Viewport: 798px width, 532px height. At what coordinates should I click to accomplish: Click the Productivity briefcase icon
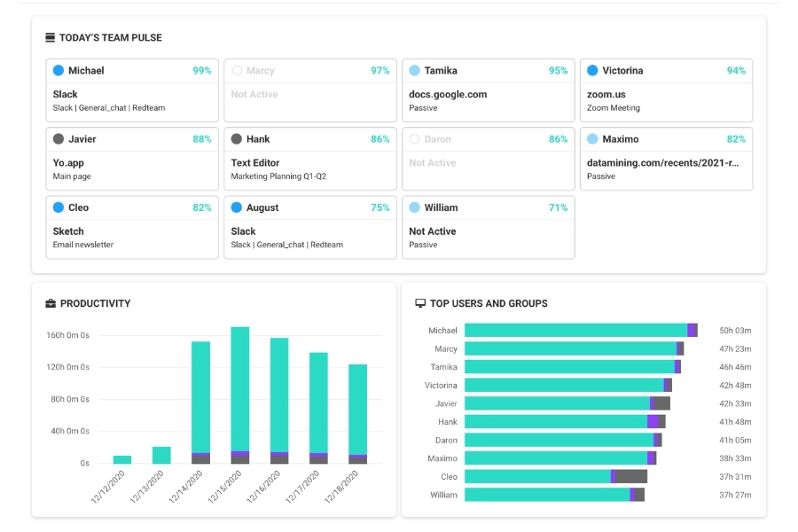(x=51, y=303)
